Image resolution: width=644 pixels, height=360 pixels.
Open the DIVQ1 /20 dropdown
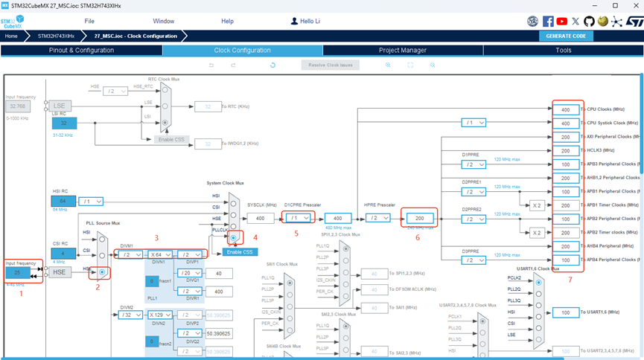click(x=190, y=273)
